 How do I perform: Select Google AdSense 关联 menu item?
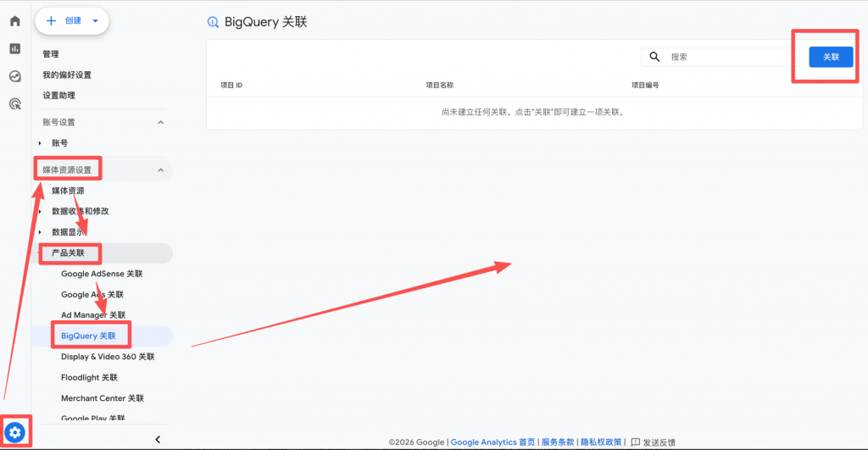(x=102, y=274)
